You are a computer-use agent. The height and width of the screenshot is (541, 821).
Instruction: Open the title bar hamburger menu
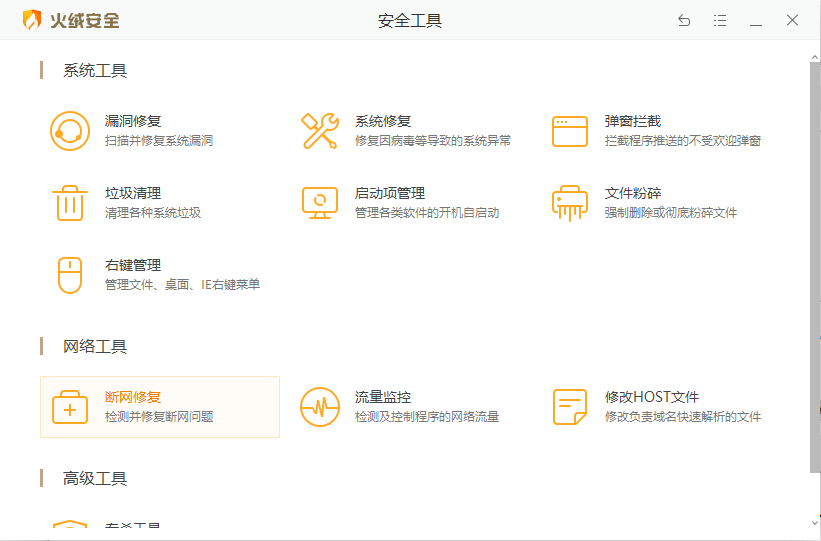click(720, 21)
